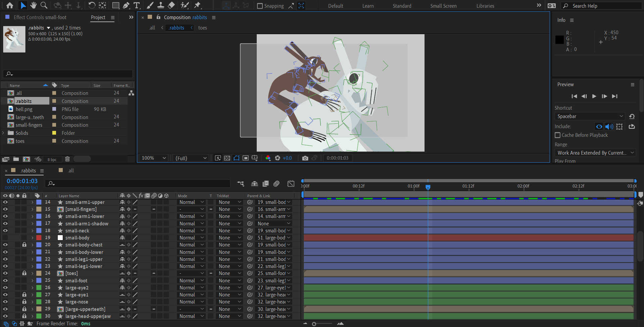Viewport: 644px width, 327px height.
Task: Select the Puppet Pin tool
Action: [197, 5]
